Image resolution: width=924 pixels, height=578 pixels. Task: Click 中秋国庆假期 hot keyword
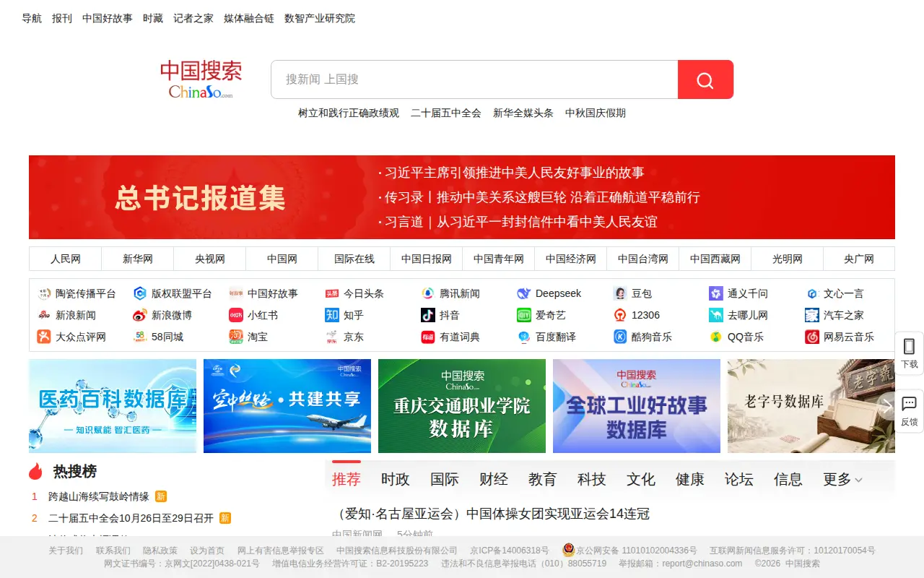click(x=596, y=113)
